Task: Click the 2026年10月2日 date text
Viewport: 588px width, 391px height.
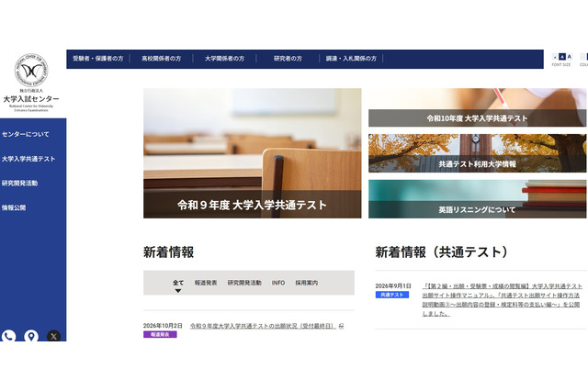Action: point(163,326)
